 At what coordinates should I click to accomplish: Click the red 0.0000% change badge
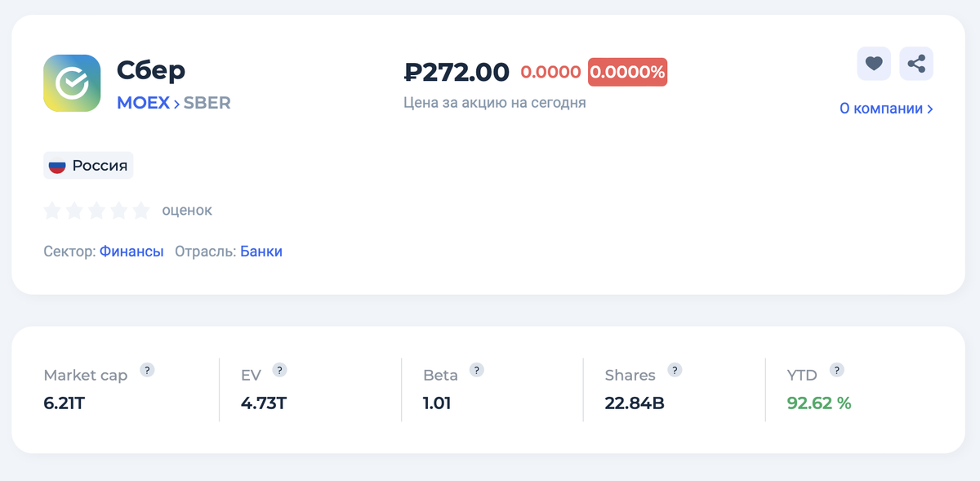pos(627,72)
